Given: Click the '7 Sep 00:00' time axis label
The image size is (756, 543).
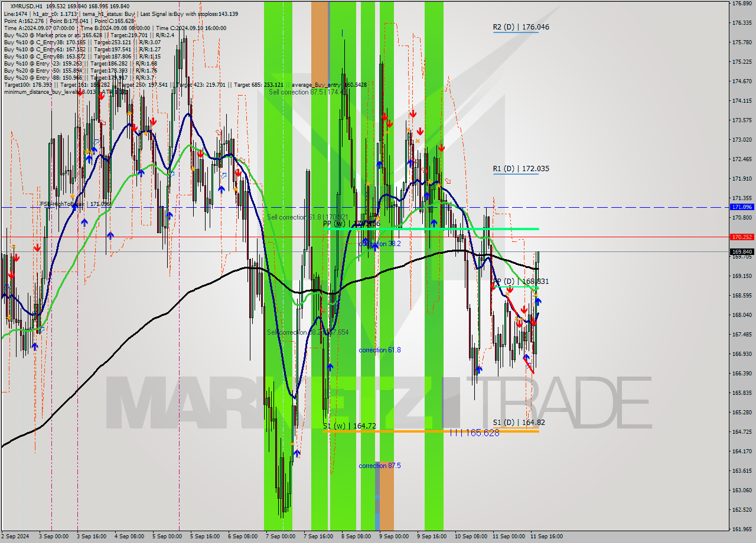Looking at the screenshot, I should [x=281, y=537].
